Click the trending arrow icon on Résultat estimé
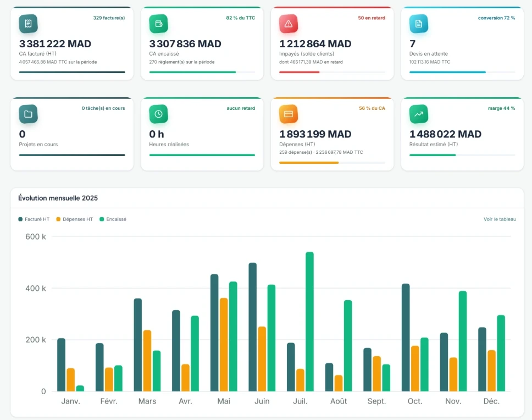This screenshot has height=420, width=532. 419,114
